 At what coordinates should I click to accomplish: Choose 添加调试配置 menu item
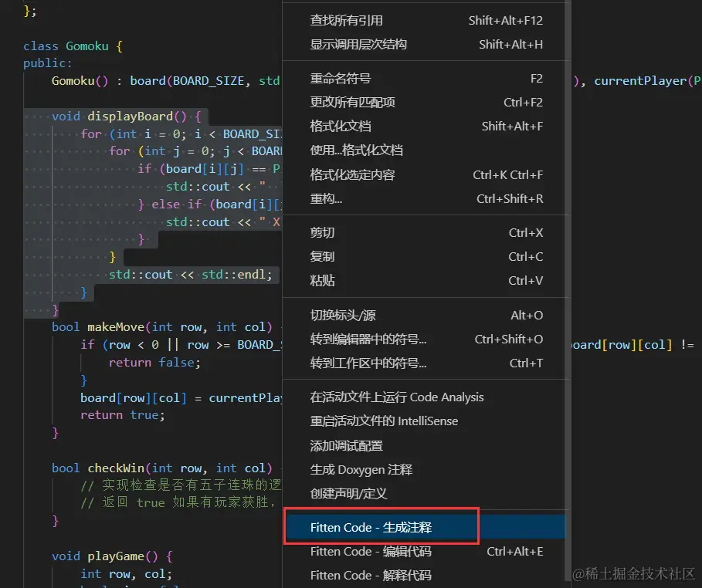tap(426, 446)
